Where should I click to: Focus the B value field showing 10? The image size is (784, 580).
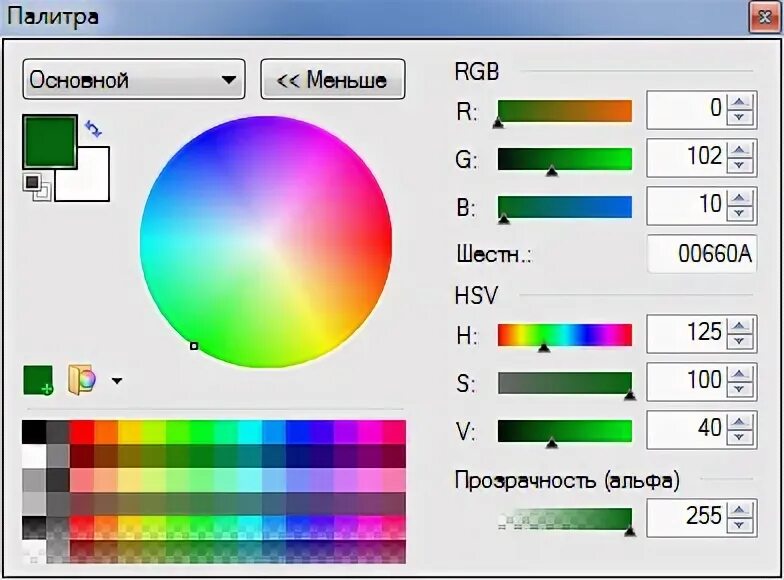pos(686,206)
